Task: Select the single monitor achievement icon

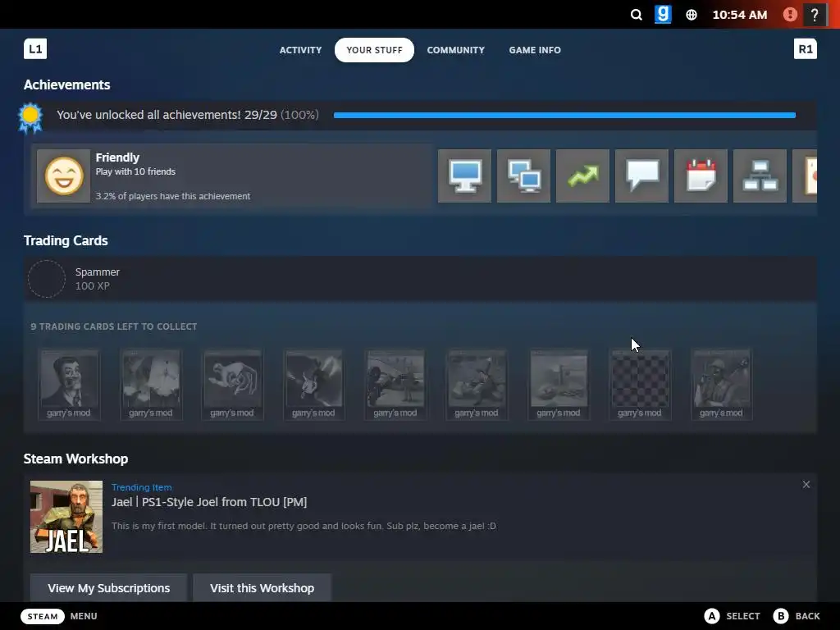Action: click(x=464, y=176)
